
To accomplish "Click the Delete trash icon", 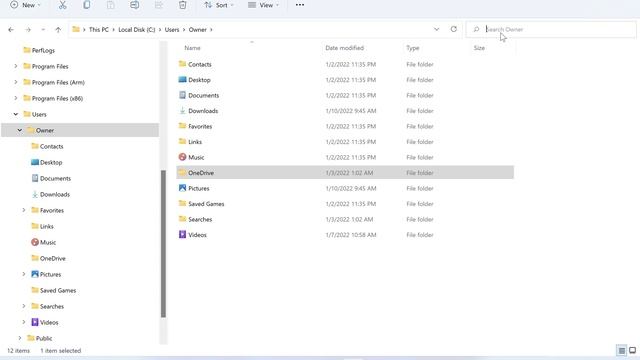I will click(x=182, y=5).
